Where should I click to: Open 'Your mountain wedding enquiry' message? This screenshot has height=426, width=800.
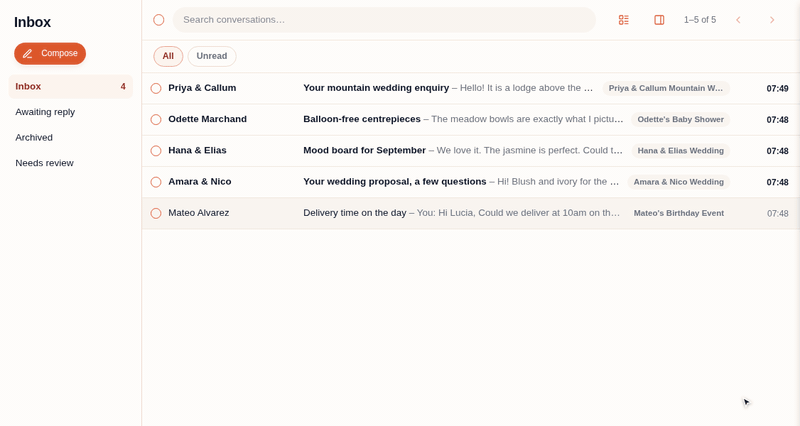(x=376, y=88)
